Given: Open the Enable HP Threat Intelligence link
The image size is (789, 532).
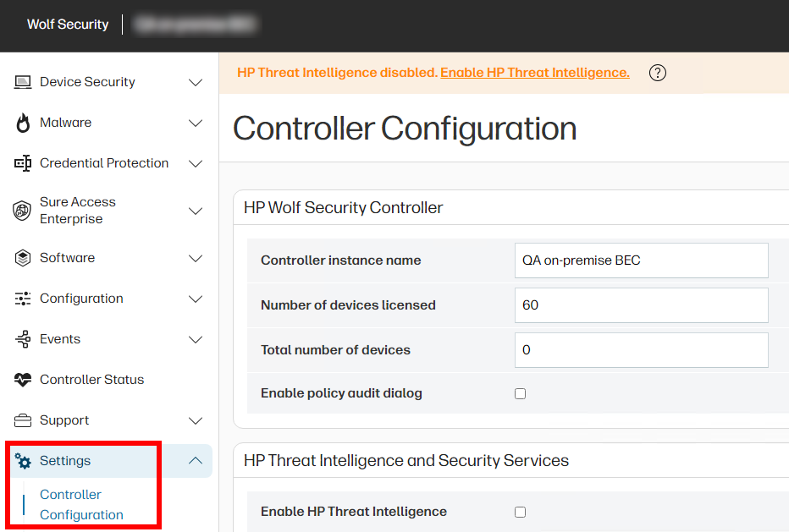Looking at the screenshot, I should [534, 73].
